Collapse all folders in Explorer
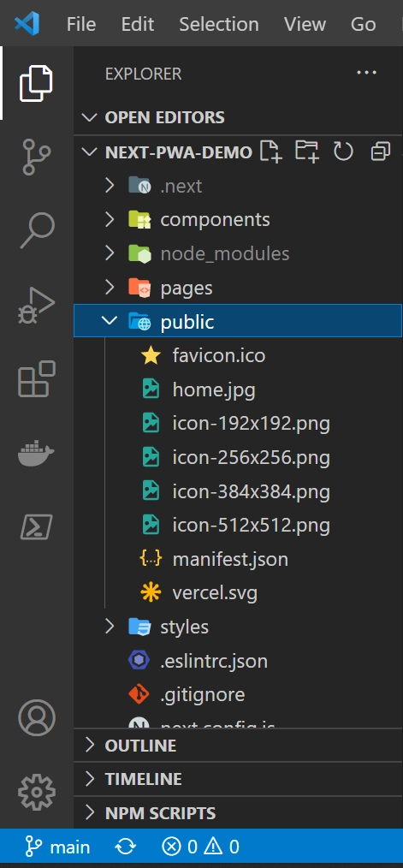The image size is (403, 868). point(380,152)
